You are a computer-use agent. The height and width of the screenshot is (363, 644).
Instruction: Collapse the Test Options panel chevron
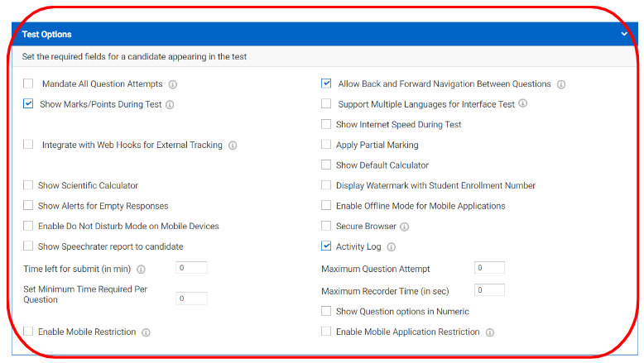tap(624, 34)
